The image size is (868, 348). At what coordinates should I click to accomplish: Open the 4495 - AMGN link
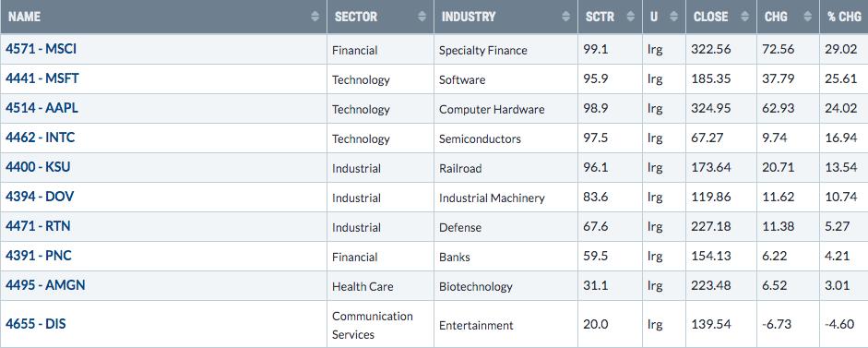click(45, 285)
